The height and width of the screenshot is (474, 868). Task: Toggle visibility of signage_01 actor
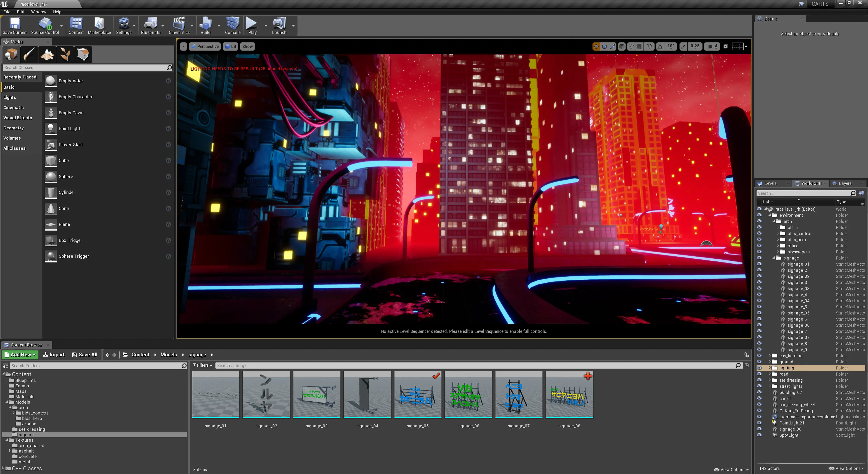tap(759, 264)
